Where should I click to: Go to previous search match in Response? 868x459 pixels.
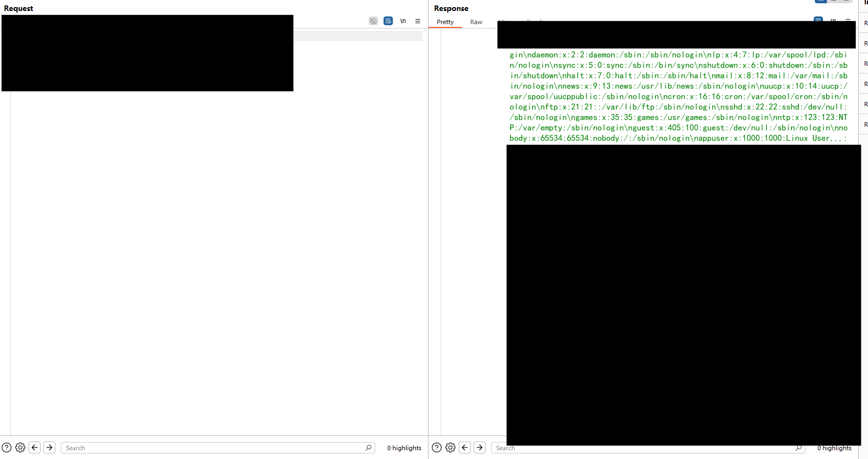(x=465, y=447)
